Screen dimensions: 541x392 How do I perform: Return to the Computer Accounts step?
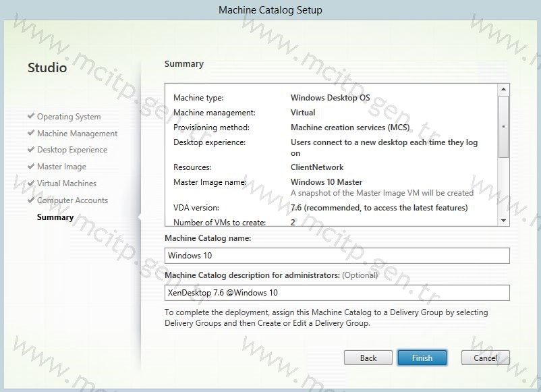point(72,200)
